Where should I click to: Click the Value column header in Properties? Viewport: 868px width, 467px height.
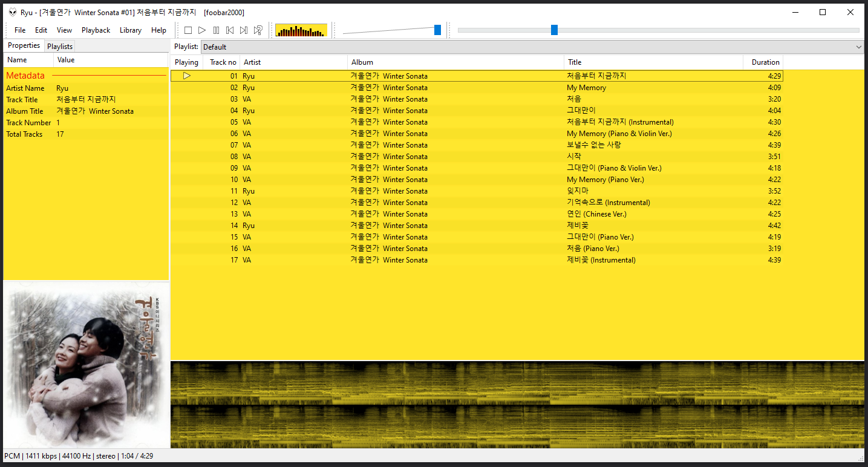coord(111,60)
